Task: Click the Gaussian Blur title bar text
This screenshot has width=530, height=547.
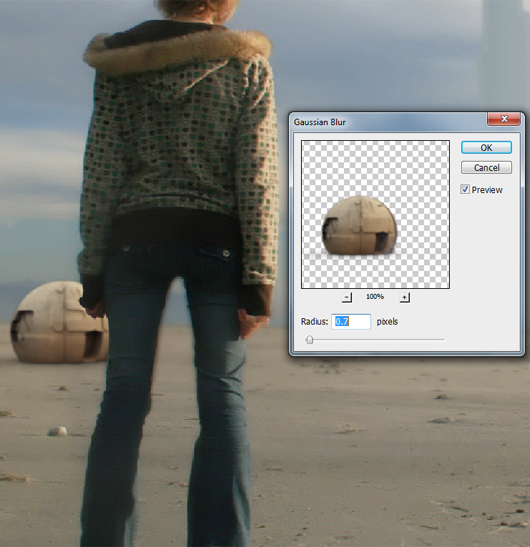Action: [320, 122]
